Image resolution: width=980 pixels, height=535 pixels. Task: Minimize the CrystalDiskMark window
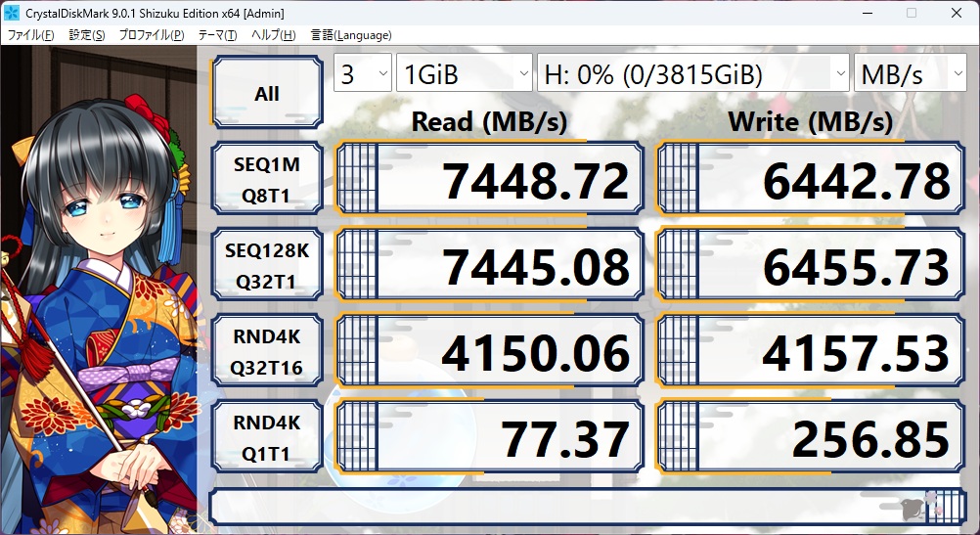tap(866, 13)
